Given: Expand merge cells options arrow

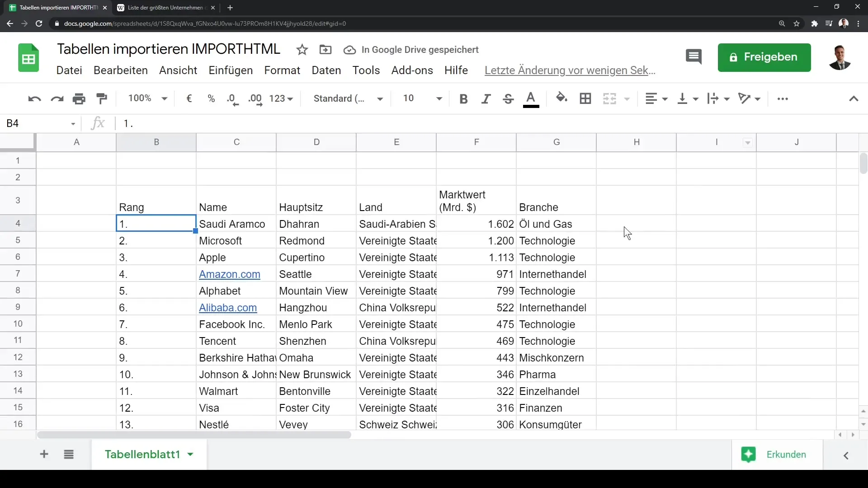Looking at the screenshot, I should (627, 99).
